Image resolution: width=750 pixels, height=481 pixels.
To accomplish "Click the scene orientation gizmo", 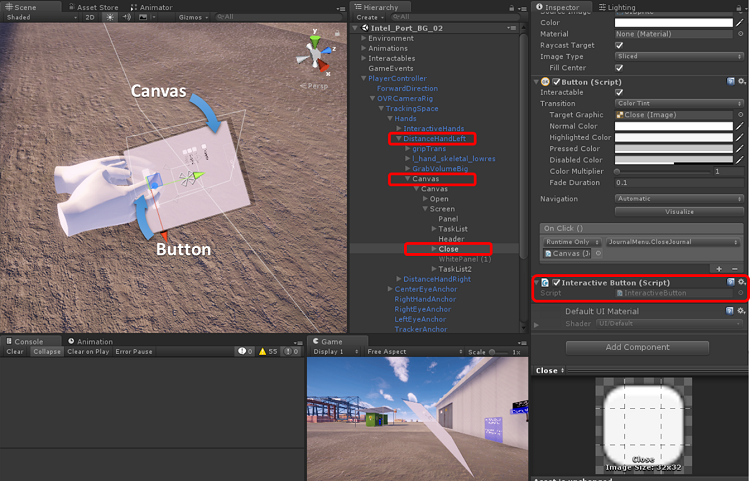I will (x=314, y=54).
